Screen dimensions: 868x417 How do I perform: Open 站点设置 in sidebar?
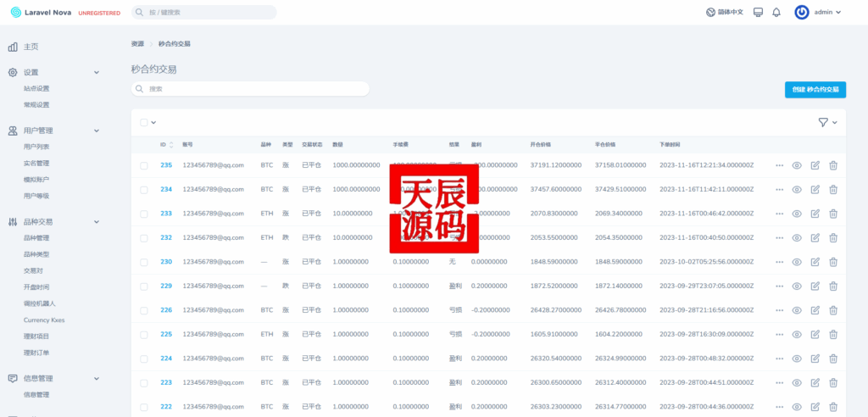pyautogui.click(x=36, y=89)
